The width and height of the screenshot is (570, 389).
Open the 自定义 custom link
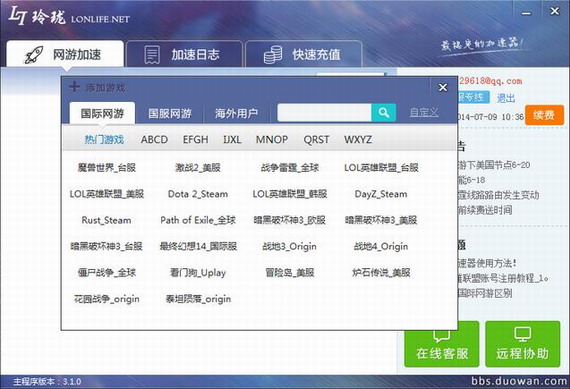pos(424,112)
